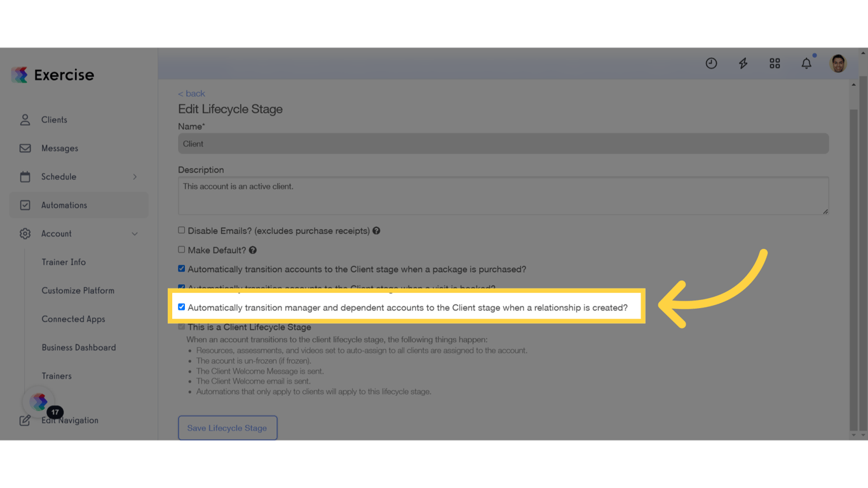The width and height of the screenshot is (868, 488).
Task: Go to Business Dashboard under Account
Action: coord(79,347)
